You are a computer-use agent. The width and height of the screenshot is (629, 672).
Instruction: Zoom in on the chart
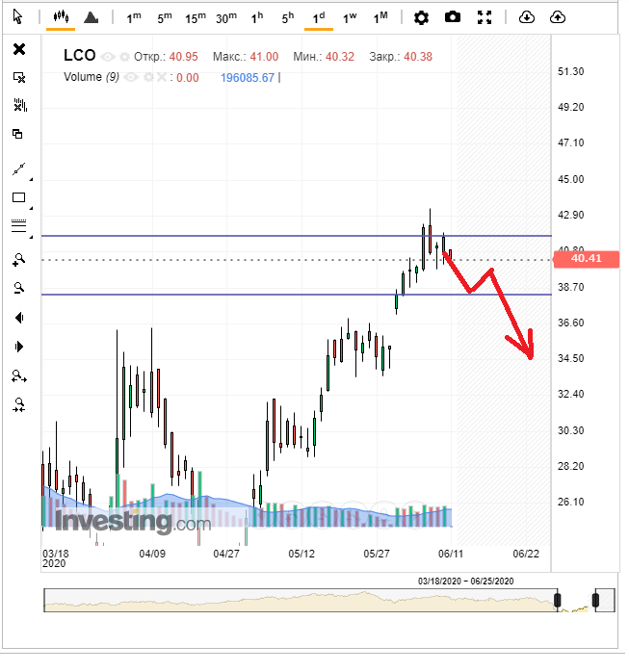coord(19,260)
